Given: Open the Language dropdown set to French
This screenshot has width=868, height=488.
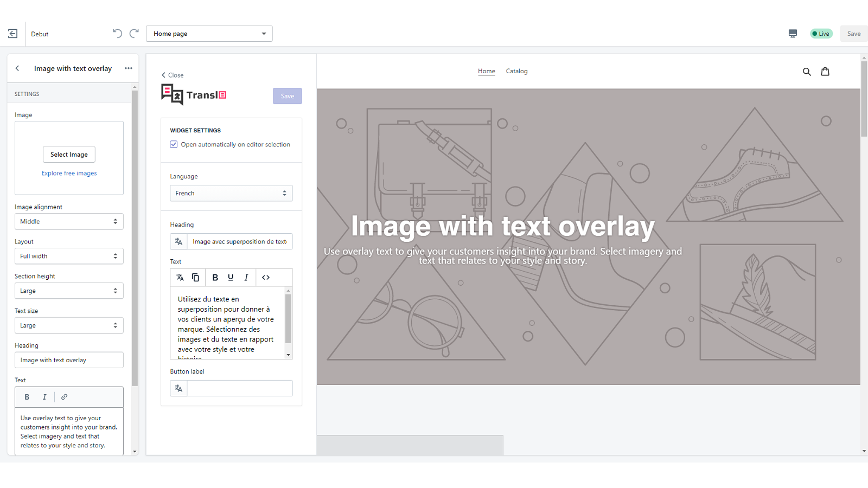Looking at the screenshot, I should point(231,193).
